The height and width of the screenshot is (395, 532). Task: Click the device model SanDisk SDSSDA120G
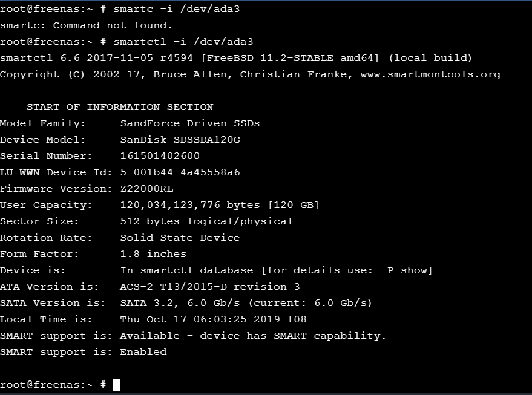pos(180,140)
